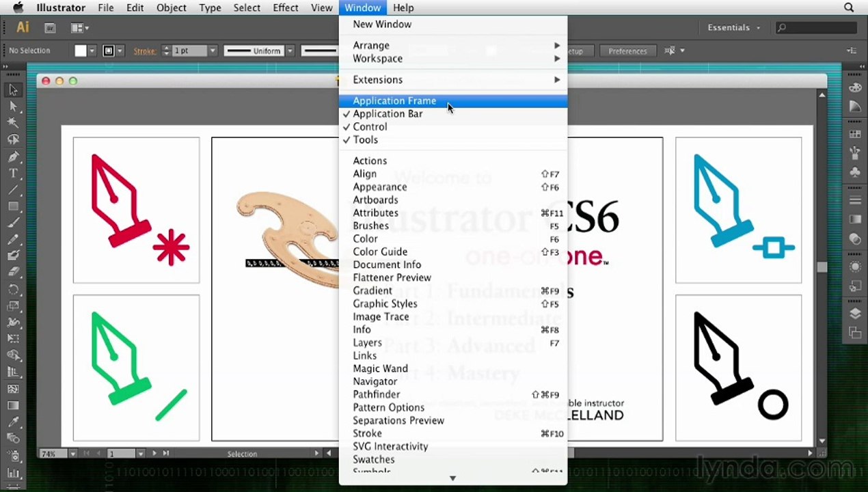The image size is (868, 492).
Task: Expand the Workspace submenu
Action: 452,58
